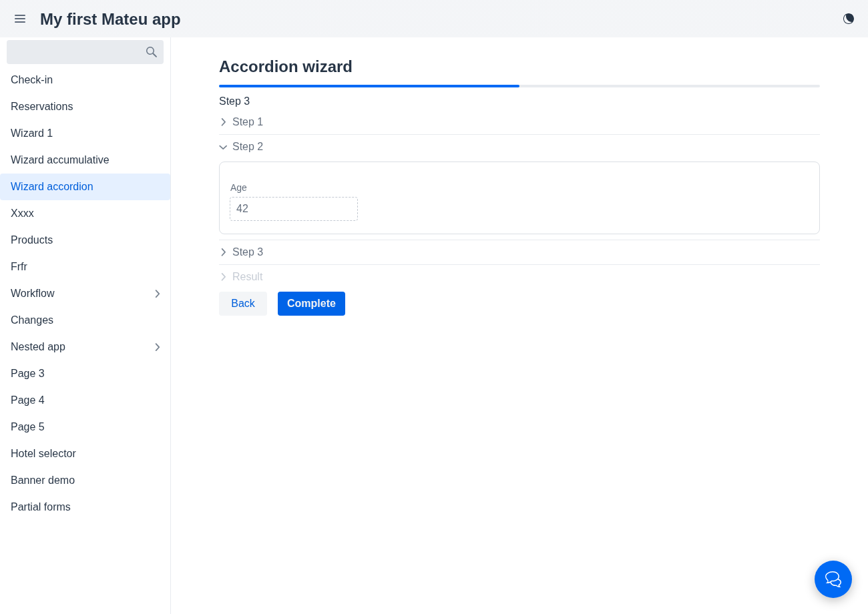Open Frfr menu item
The height and width of the screenshot is (614, 868).
(x=85, y=267)
